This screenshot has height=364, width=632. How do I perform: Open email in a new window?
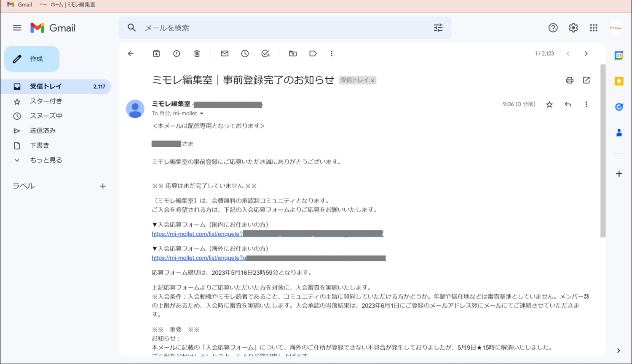[x=586, y=80]
